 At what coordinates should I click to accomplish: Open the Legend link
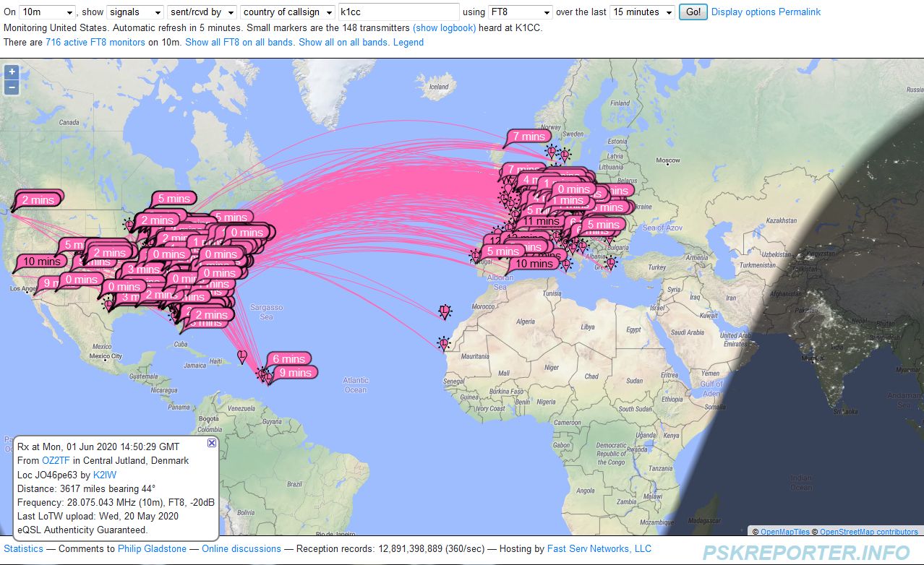pyautogui.click(x=408, y=42)
